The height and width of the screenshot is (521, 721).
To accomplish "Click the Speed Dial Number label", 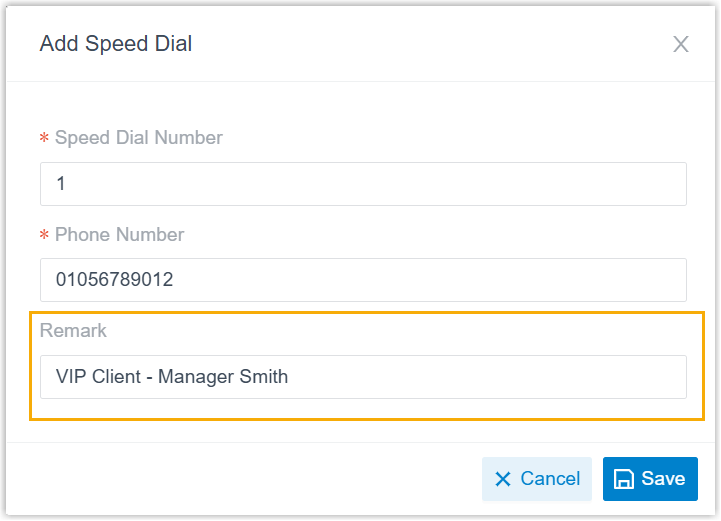I will coord(138,137).
